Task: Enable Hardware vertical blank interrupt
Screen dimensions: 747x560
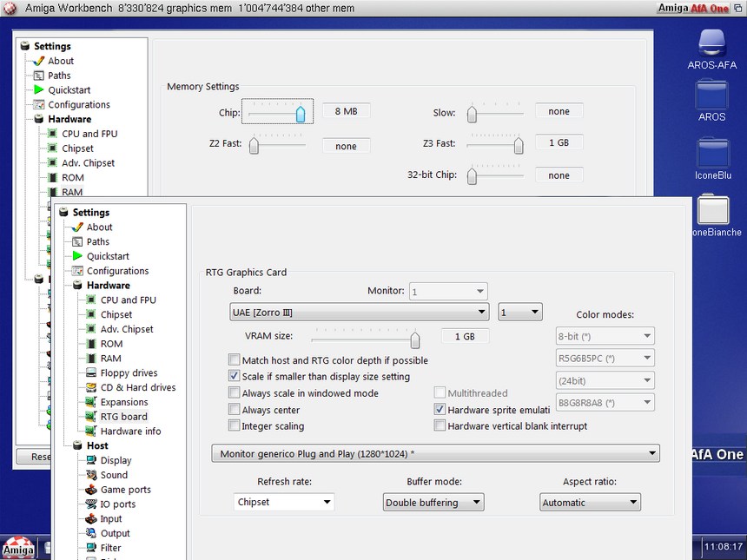Action: click(440, 426)
